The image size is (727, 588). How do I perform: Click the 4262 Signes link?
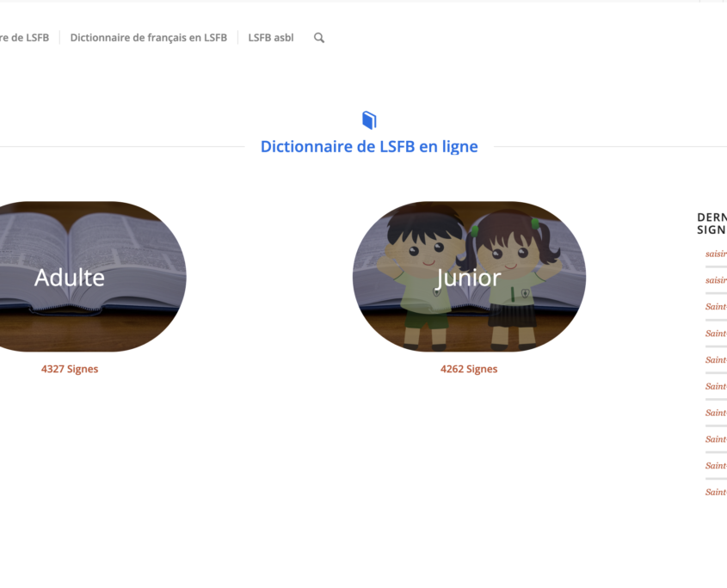click(x=469, y=369)
